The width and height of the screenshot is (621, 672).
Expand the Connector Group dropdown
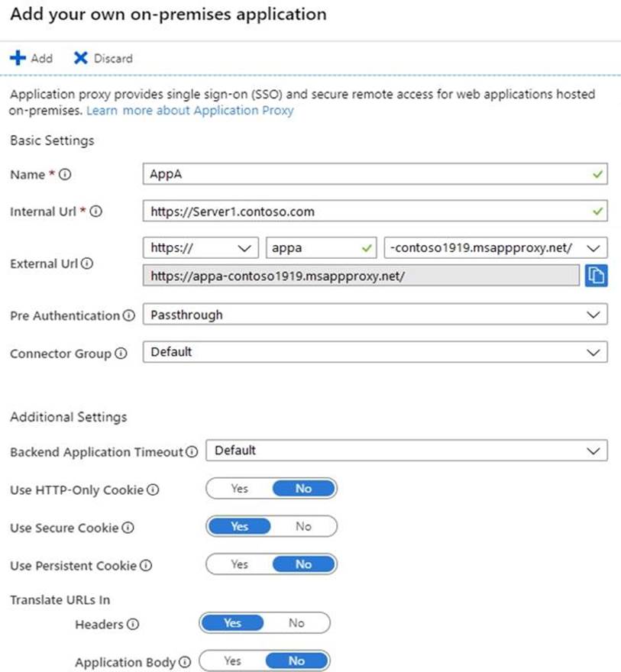[x=374, y=352]
